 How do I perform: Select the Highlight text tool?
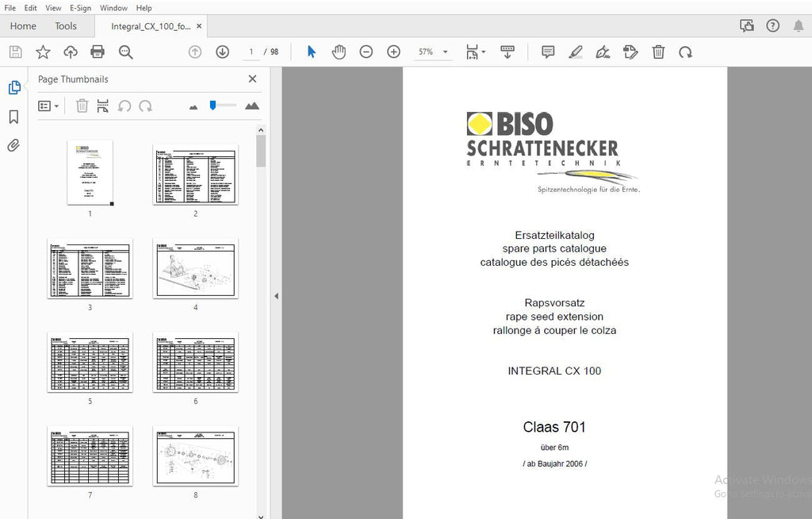point(576,52)
